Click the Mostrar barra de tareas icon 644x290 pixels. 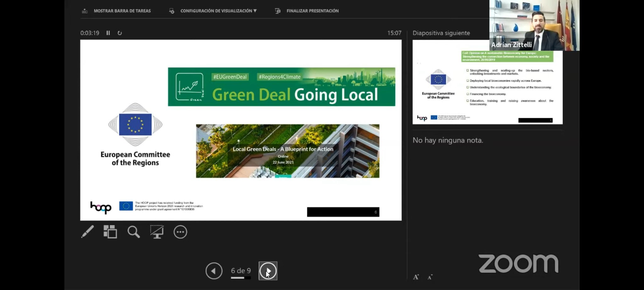85,11
